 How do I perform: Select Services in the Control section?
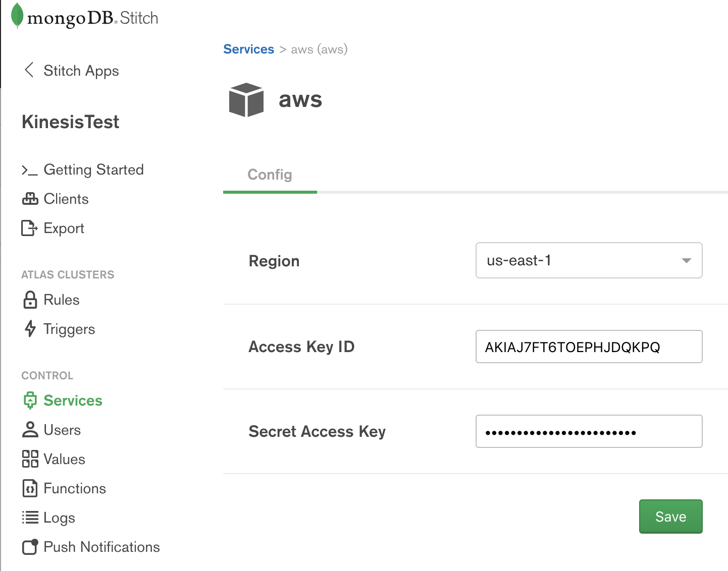[x=73, y=401]
